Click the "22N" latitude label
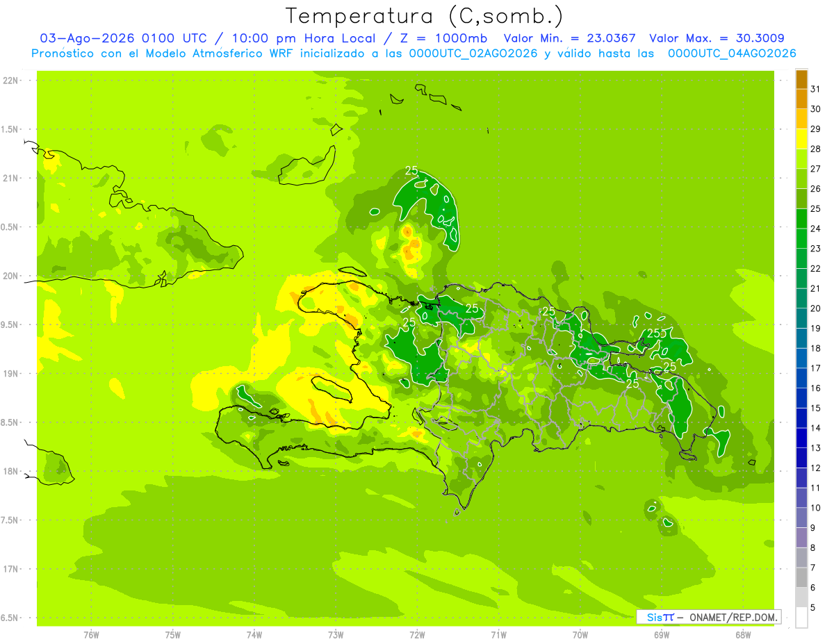Screen dimensions: 834x644 pyautogui.click(x=10, y=81)
